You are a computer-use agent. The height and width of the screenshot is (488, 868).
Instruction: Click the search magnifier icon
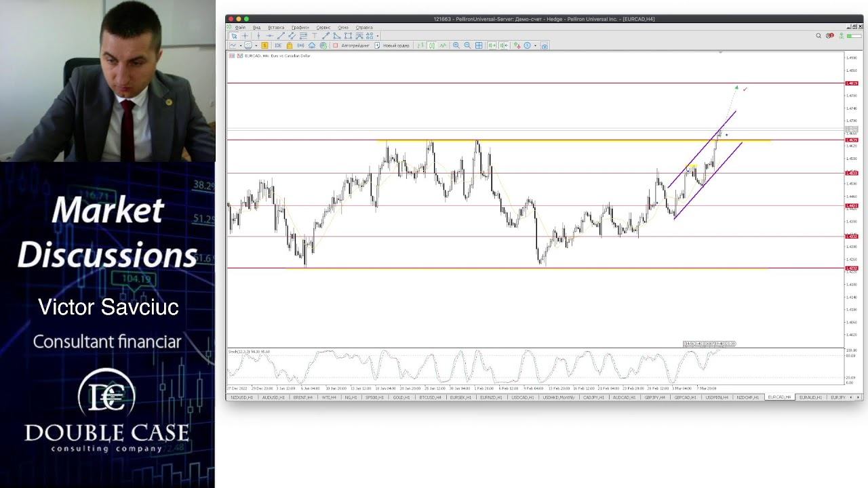click(818, 36)
